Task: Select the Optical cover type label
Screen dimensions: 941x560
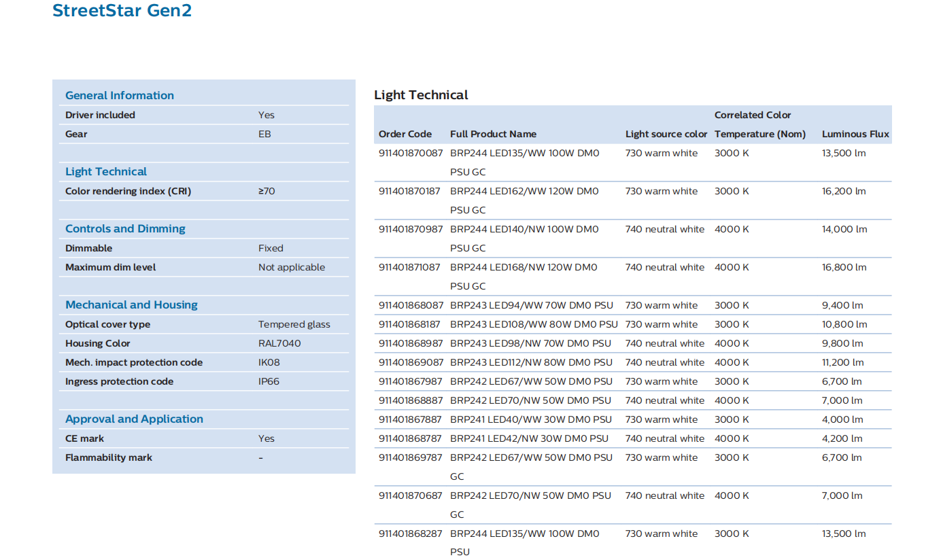Action: coord(108,324)
